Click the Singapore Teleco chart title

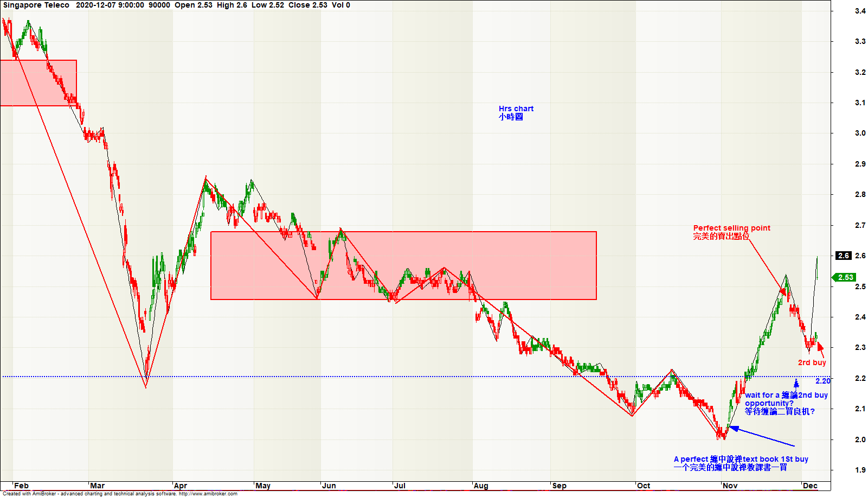[36, 5]
